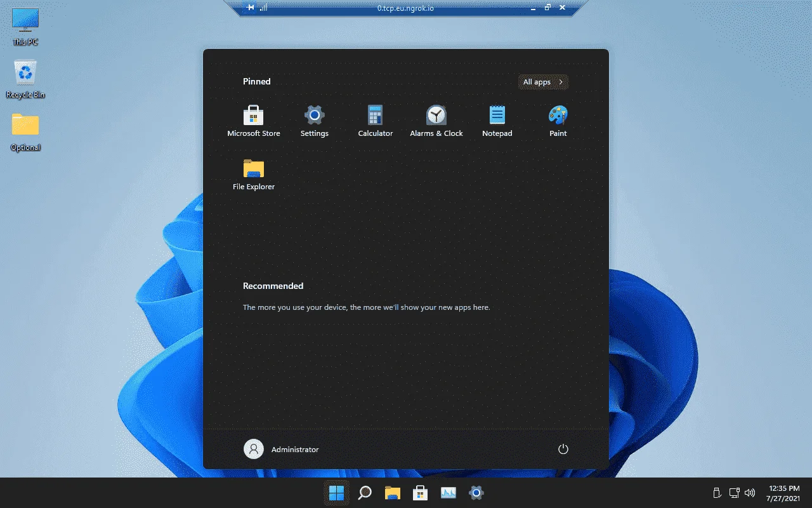Open Settings gear on the taskbar

coord(476,493)
